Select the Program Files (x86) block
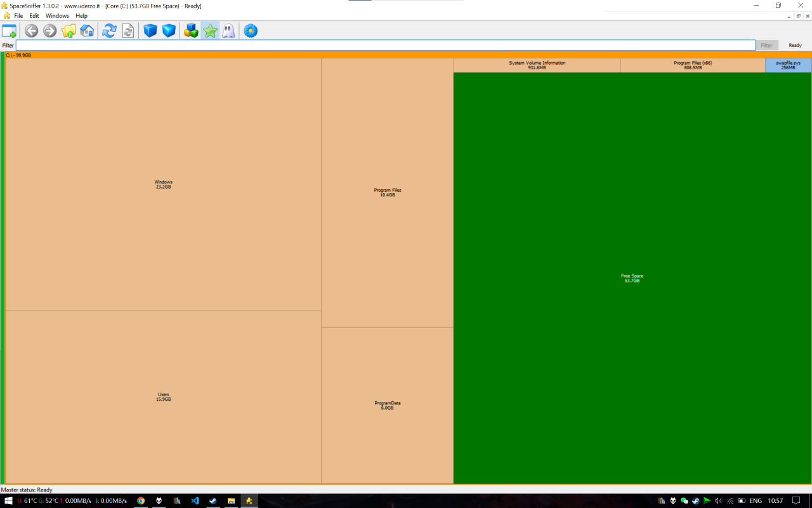The image size is (812, 508). tap(693, 65)
